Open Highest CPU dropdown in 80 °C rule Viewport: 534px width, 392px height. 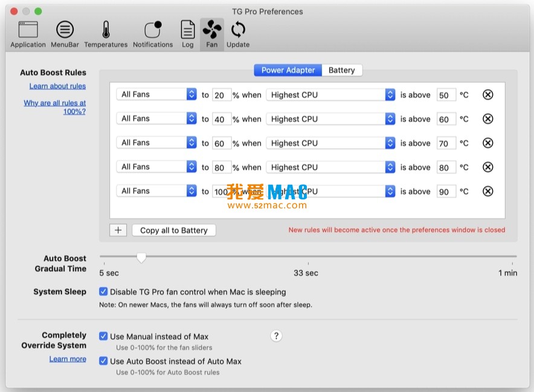coord(330,167)
